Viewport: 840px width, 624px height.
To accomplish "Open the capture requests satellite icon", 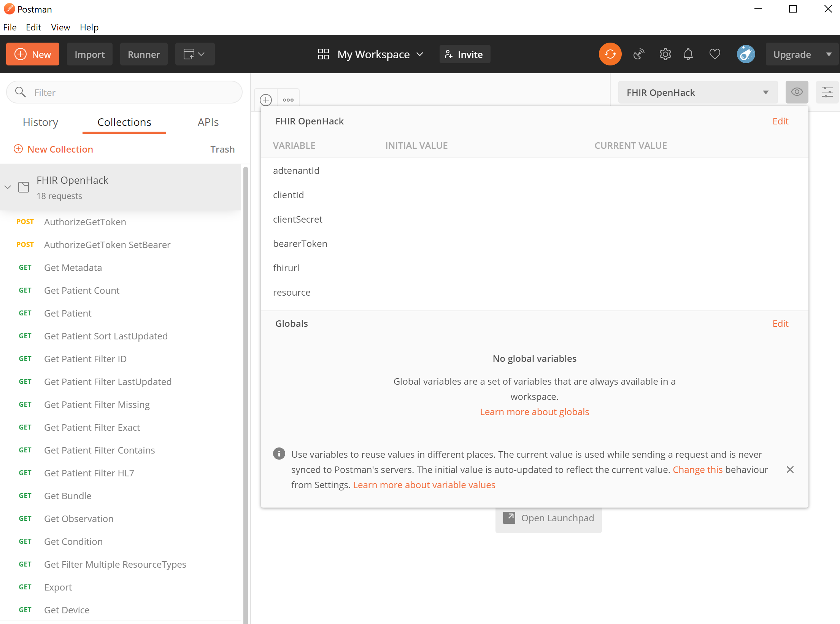I will [x=639, y=54].
